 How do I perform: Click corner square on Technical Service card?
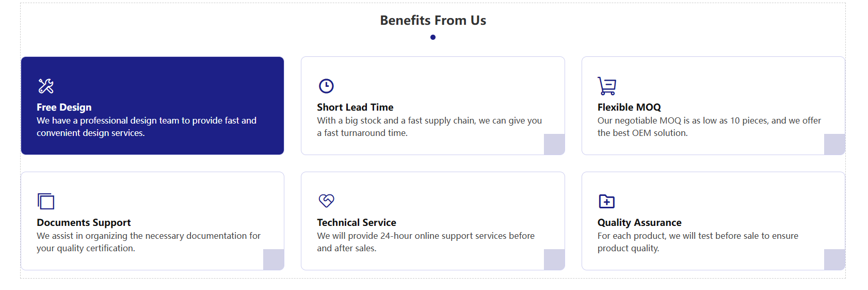coord(554,260)
